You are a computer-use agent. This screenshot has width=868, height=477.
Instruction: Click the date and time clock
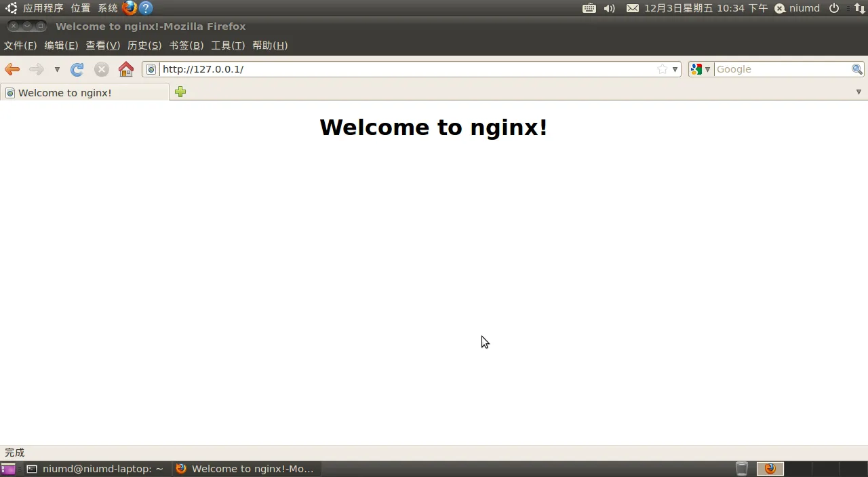pyautogui.click(x=706, y=8)
